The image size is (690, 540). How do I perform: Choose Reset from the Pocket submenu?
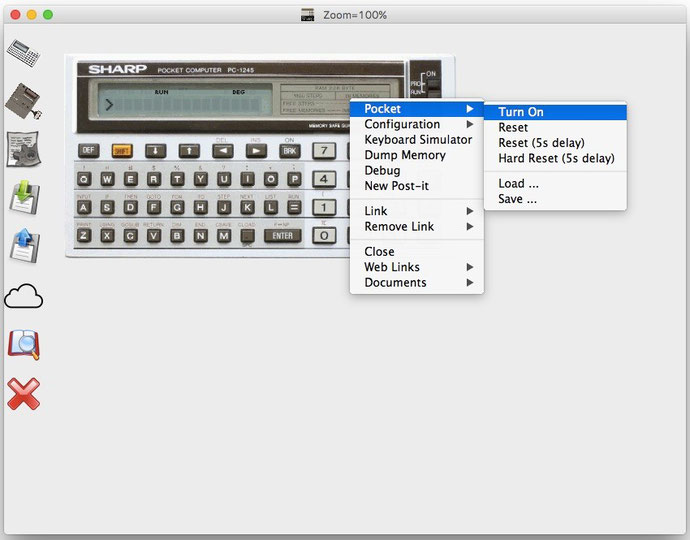555,128
